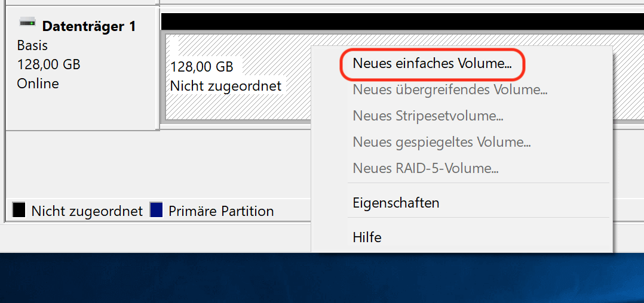Viewport: 644px width, 303px height.
Task: Click the Nicht zugeordnet legend label
Action: (87, 211)
